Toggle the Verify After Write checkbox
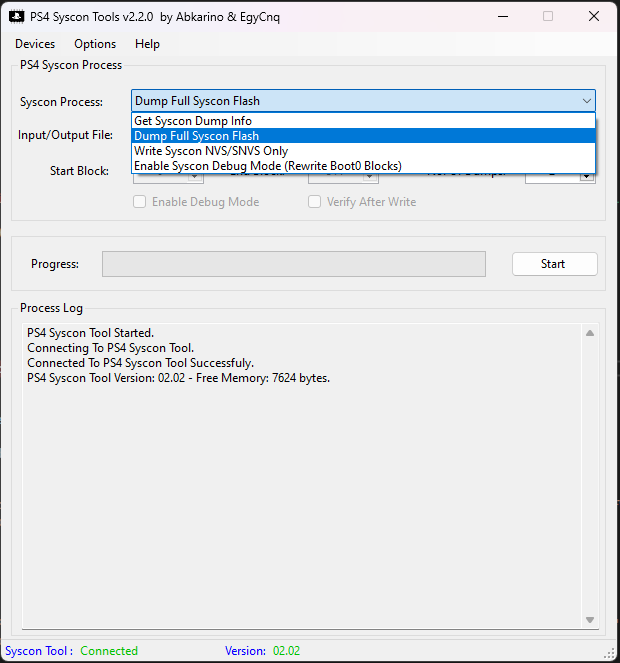Viewport: 620px width, 663px height. (x=315, y=202)
